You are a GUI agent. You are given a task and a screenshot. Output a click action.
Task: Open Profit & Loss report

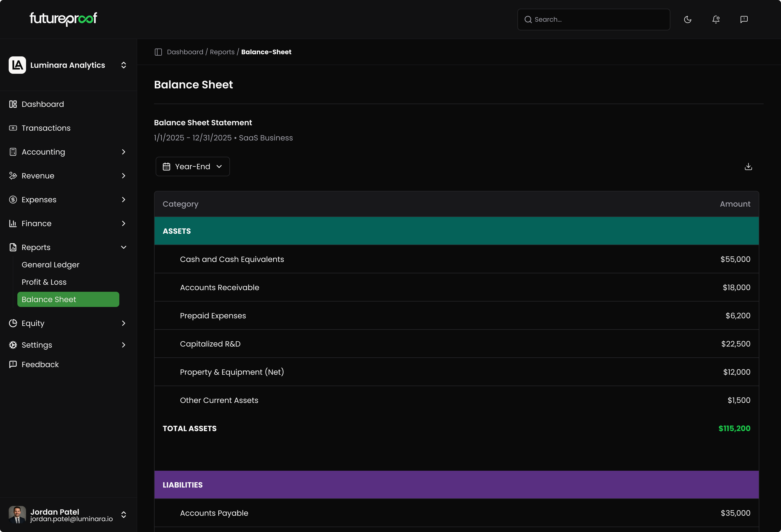44,282
